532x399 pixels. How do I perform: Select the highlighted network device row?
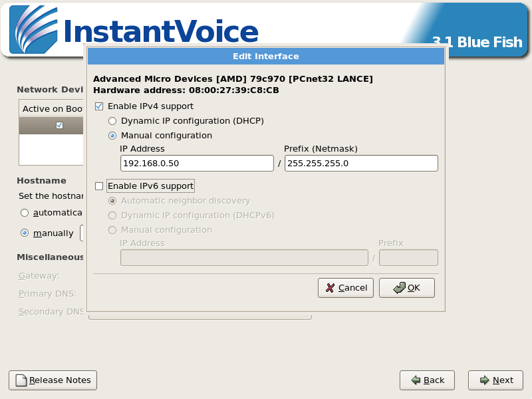(51, 125)
